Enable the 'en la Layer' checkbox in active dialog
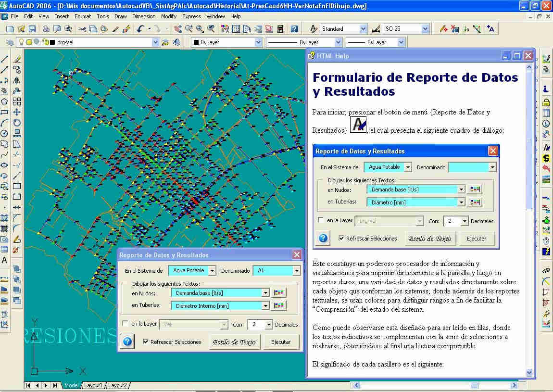 (x=126, y=324)
